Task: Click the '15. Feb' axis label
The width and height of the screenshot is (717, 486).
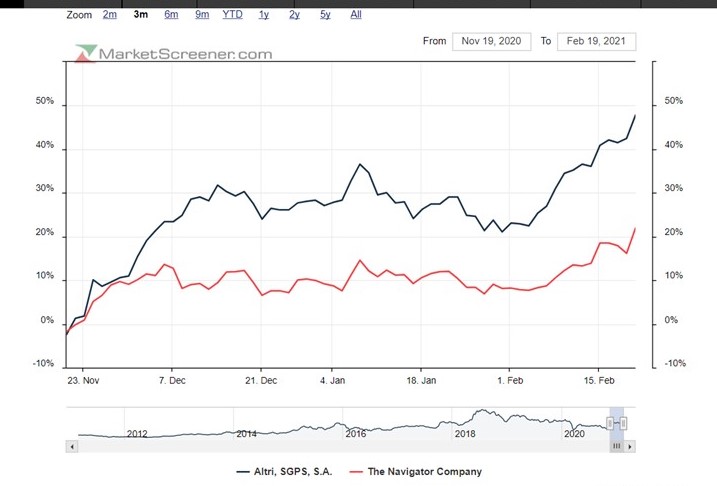Action: 599,380
